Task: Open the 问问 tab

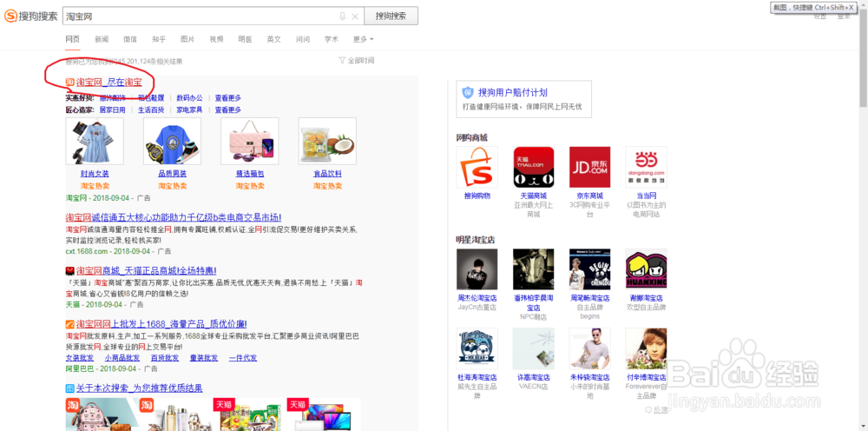Action: [303, 39]
